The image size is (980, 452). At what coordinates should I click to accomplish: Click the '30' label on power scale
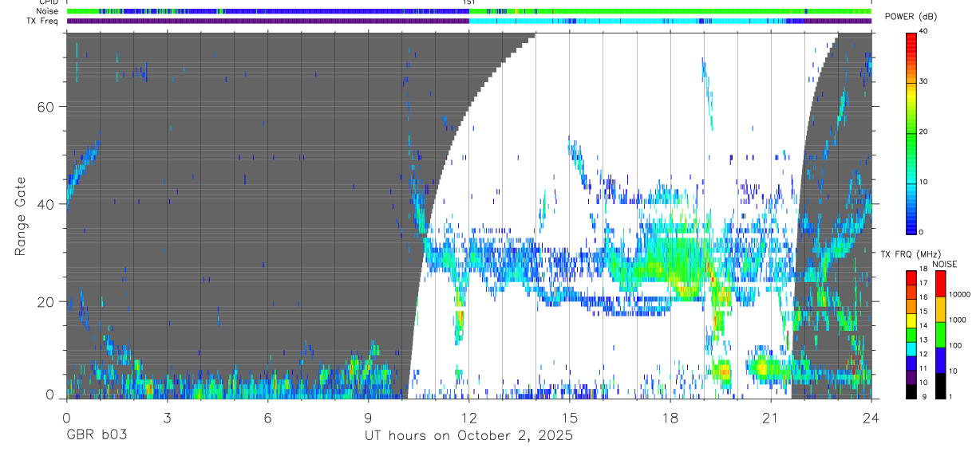tap(924, 81)
